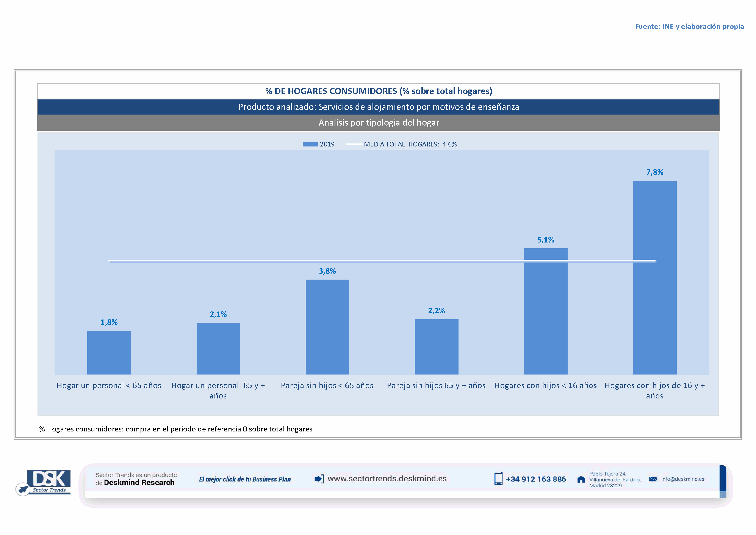Viewport: 756px width, 535px height.
Task: Select the 3,8% Pareja sin hijos bar
Action: (x=327, y=327)
